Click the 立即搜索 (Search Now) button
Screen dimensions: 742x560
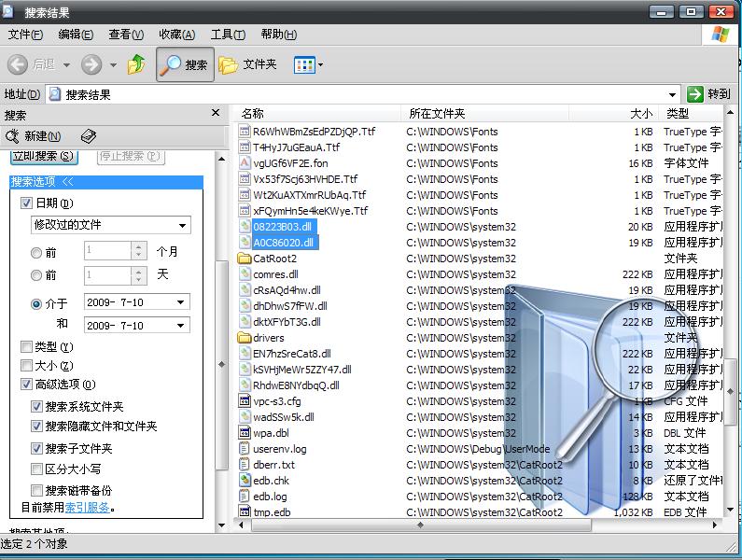tap(43, 156)
